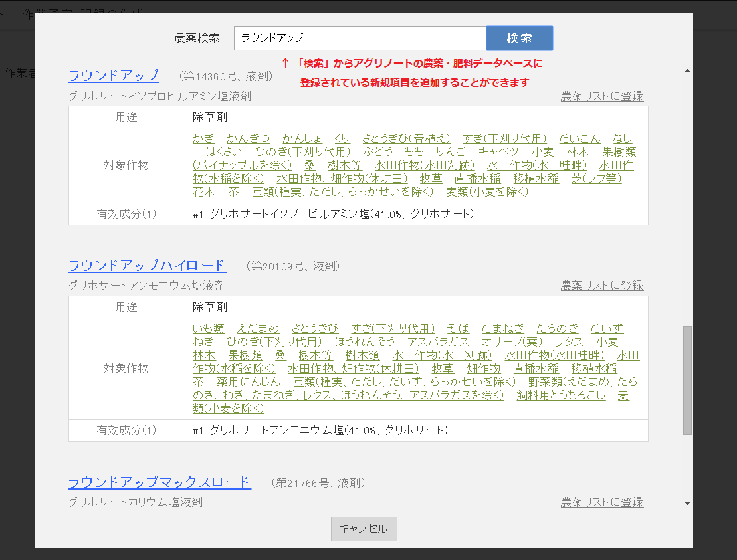737x560 pixels.
Task: Register ラウンドアップマックスロード via 農薬リストに登録
Action: tap(601, 502)
